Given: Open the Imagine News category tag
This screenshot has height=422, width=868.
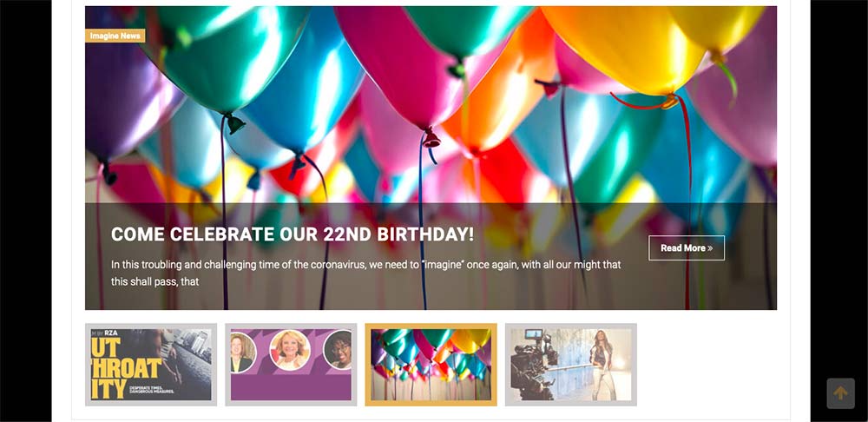Looking at the screenshot, I should 115,36.
